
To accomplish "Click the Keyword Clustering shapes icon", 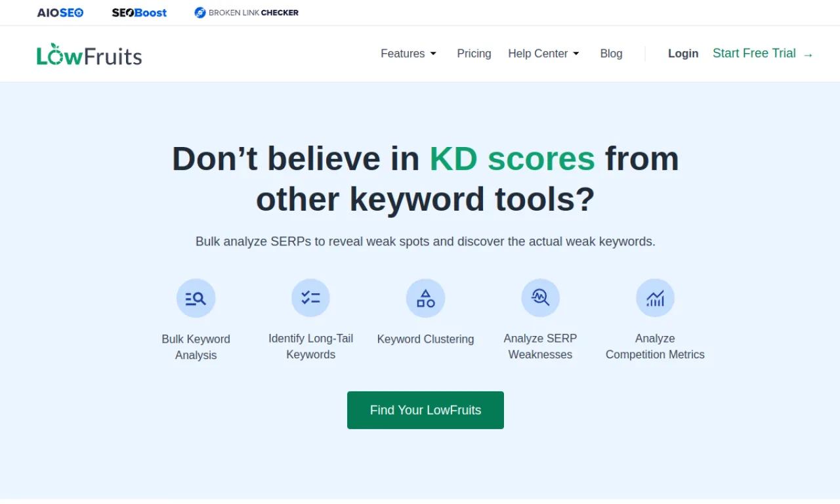I will tap(425, 299).
